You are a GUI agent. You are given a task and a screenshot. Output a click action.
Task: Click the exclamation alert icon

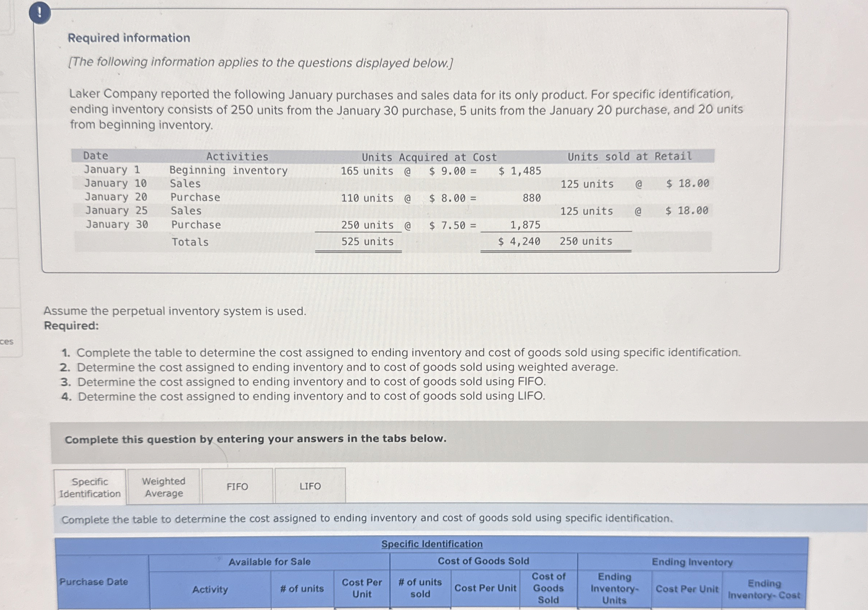tap(40, 13)
